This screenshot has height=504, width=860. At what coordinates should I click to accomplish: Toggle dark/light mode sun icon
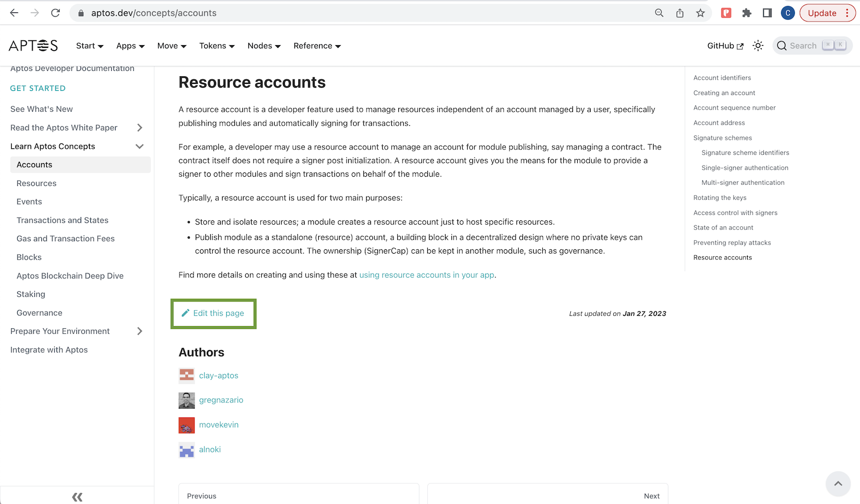[x=758, y=46]
